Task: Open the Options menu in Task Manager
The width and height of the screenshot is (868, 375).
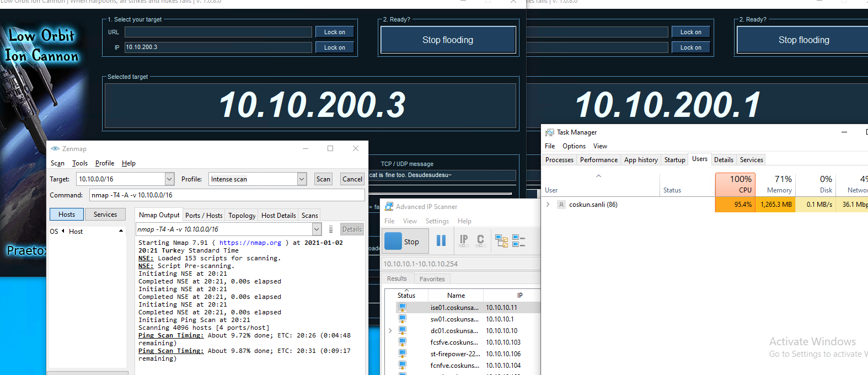Action: pyautogui.click(x=574, y=146)
